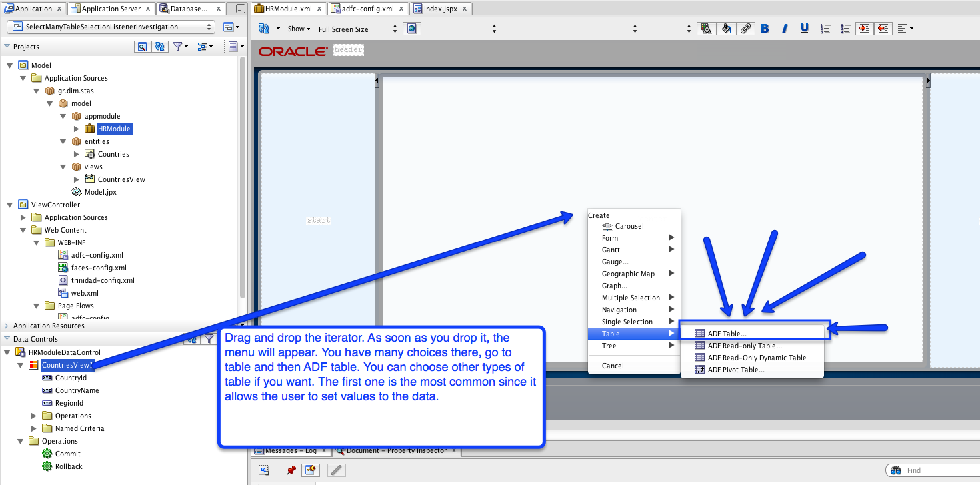Toggle underline formatting
The width and height of the screenshot is (980, 485).
coord(805,29)
